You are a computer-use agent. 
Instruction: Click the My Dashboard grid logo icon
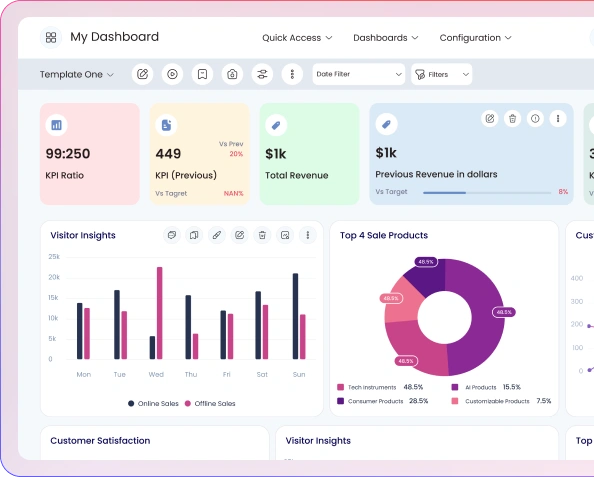pyautogui.click(x=51, y=37)
